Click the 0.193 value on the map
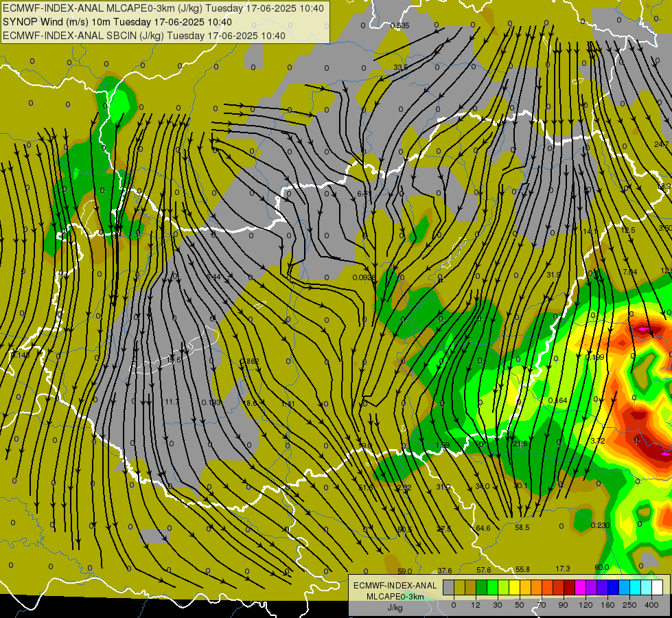Screen dimensions: 672x618 211,402
